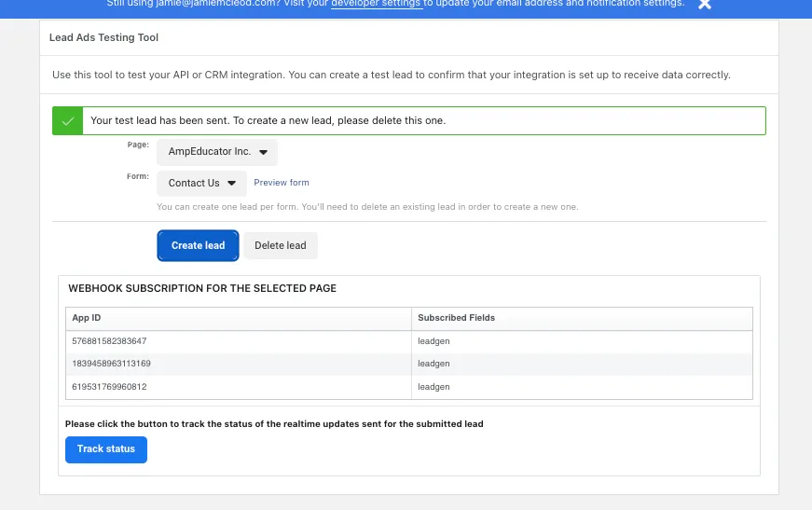Click the one lead per form hint text
This screenshot has height=510, width=812.
tap(367, 207)
